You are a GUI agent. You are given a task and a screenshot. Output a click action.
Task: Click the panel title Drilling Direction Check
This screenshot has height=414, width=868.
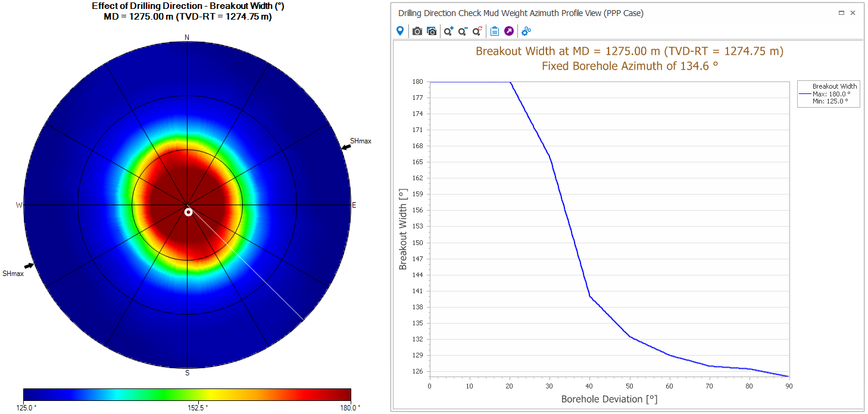[x=520, y=13]
